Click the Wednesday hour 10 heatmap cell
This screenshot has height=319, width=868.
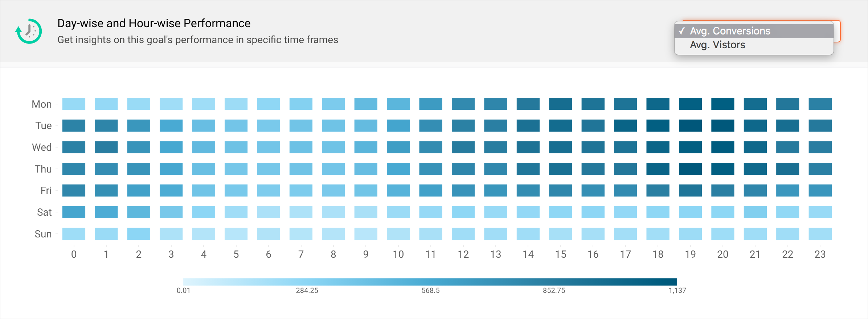point(398,148)
